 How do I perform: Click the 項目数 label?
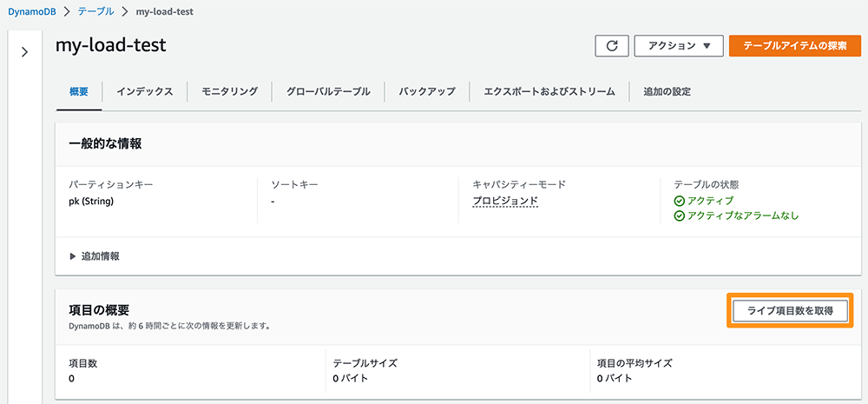[83, 363]
